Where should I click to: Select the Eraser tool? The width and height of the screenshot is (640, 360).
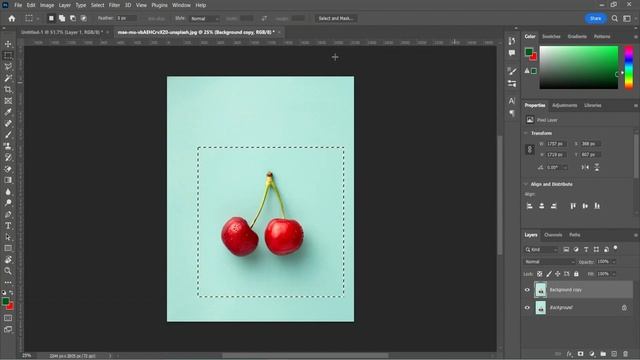point(8,169)
